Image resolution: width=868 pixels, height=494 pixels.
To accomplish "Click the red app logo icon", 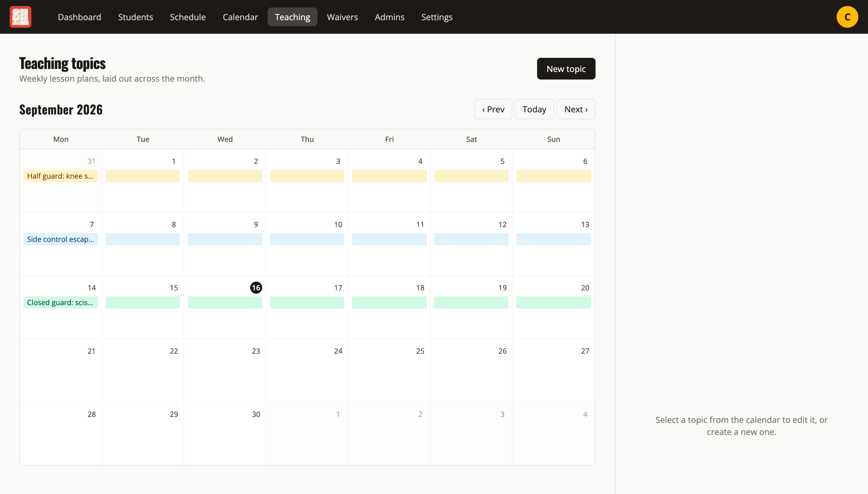I will 20,17.
